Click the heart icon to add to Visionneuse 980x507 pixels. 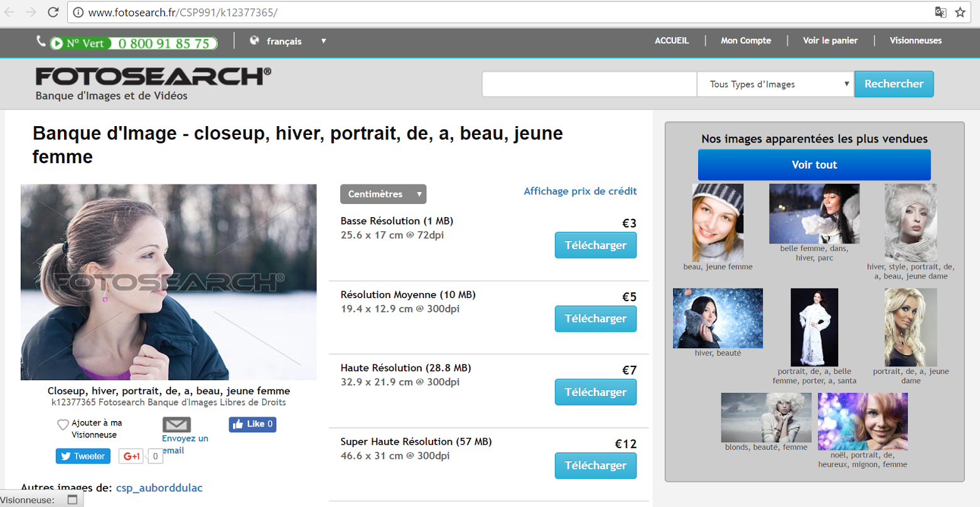(x=63, y=425)
